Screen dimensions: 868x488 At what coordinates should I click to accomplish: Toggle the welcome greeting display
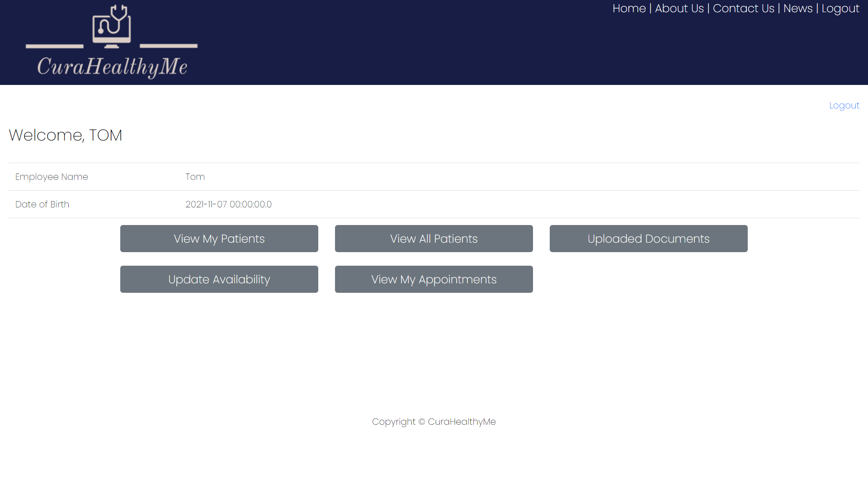65,134
